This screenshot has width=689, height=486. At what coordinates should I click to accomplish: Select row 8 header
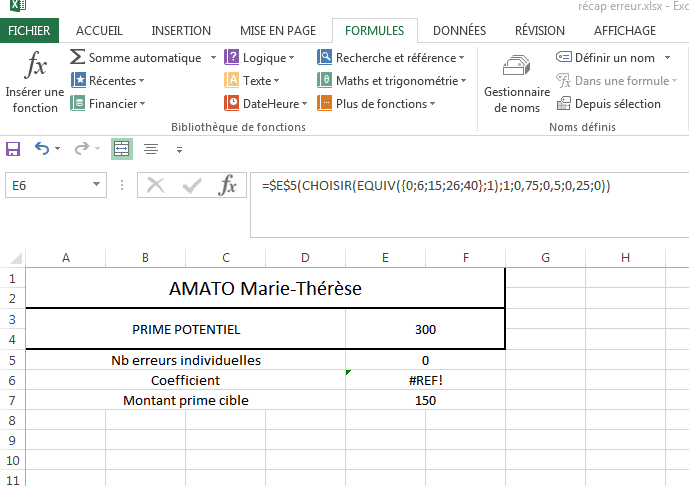pyautogui.click(x=12, y=421)
